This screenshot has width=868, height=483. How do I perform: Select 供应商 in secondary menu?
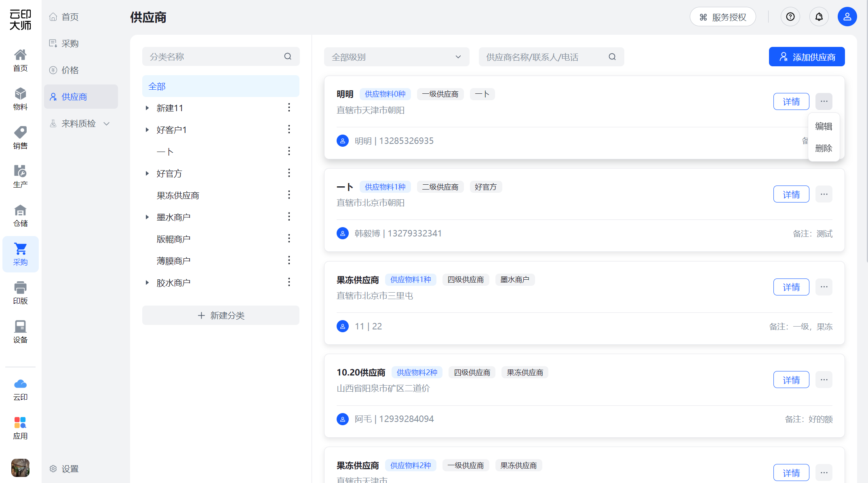pyautogui.click(x=81, y=97)
